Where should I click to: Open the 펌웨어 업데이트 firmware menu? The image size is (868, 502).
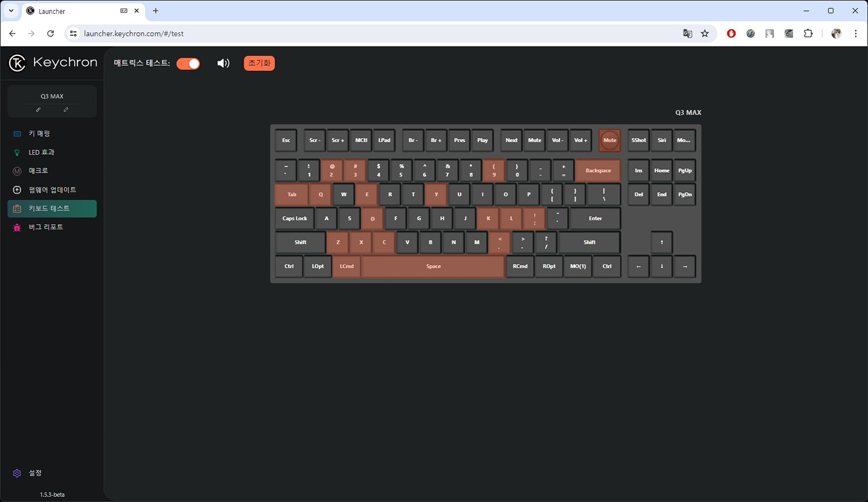tap(52, 190)
